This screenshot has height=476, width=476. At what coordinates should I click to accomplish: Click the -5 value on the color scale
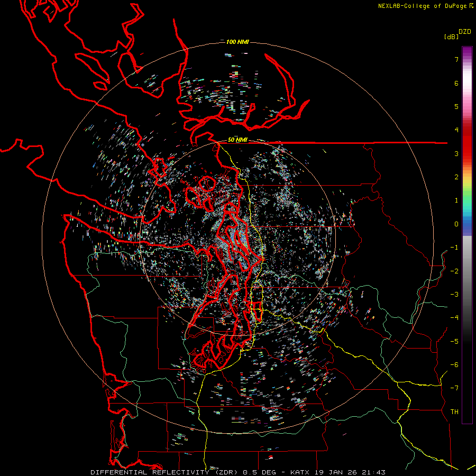pyautogui.click(x=454, y=342)
